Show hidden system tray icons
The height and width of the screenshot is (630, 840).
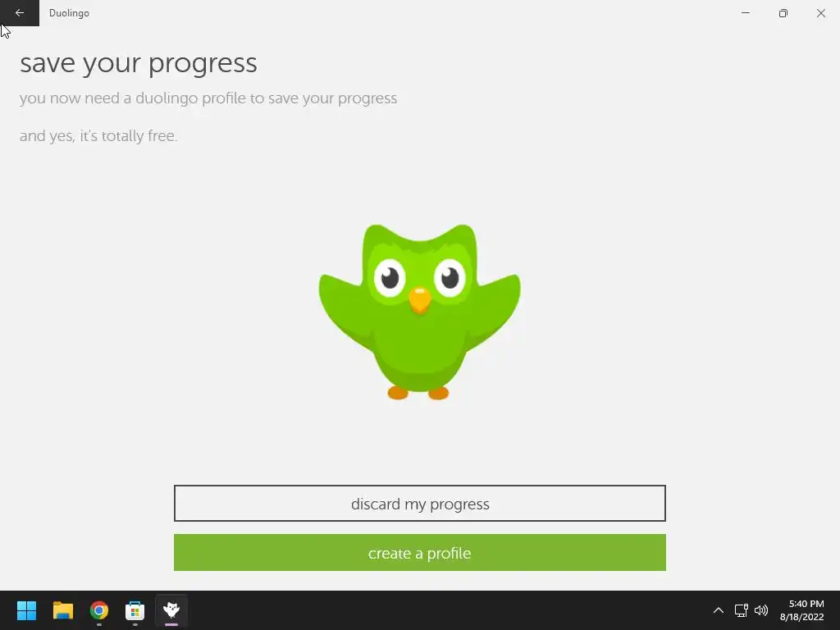(x=719, y=610)
